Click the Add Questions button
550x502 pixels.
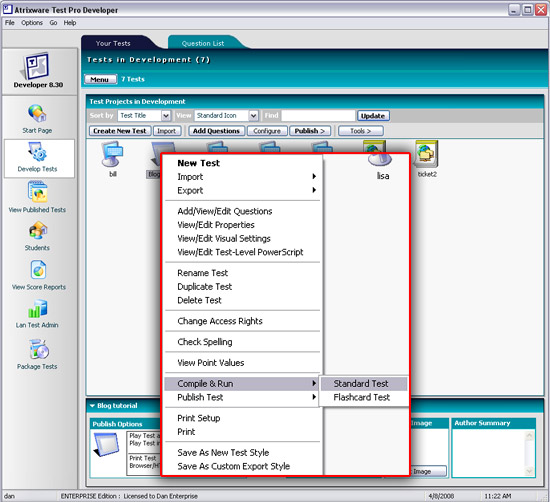click(216, 131)
